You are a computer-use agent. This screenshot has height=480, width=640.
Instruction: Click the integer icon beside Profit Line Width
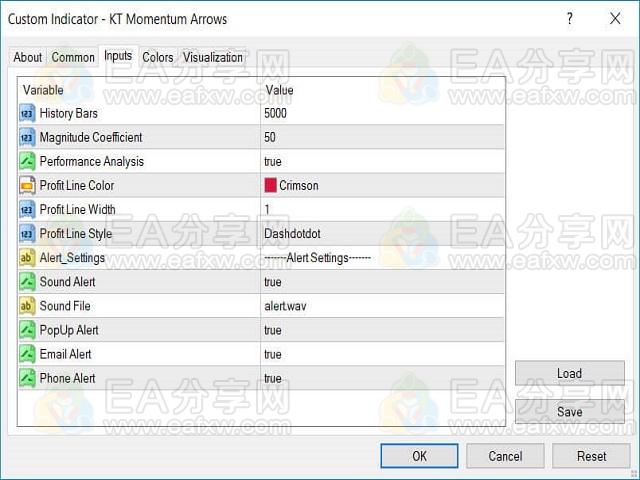(x=27, y=209)
